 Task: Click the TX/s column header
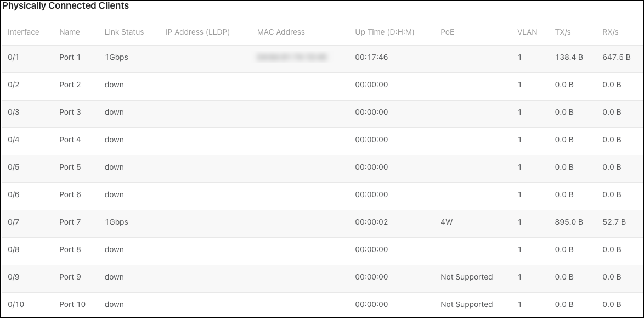[563, 32]
